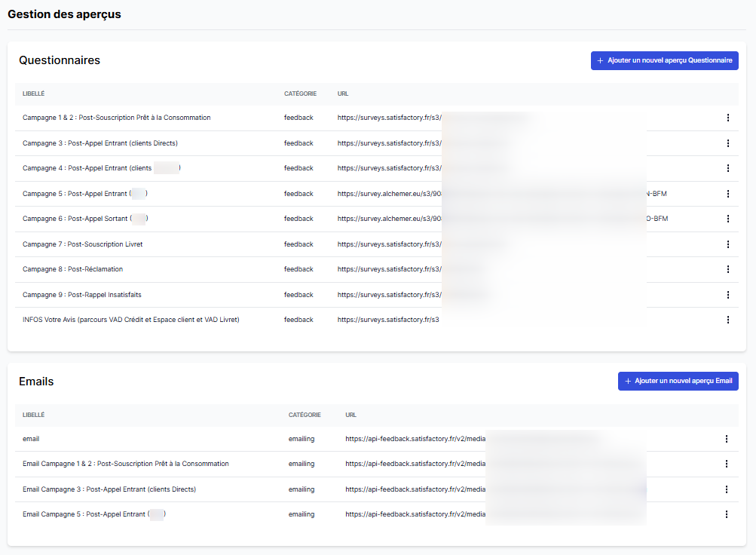Open three-dot menu for Campagne 3 questionnaire
Image resolution: width=756 pixels, height=555 pixels.
coord(727,143)
